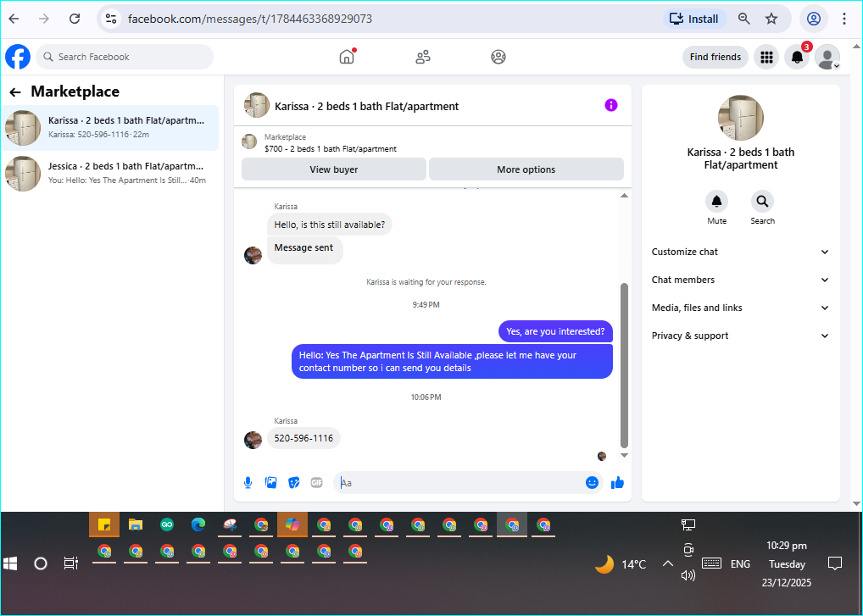
Task: Click the 'Yes, are you interested?' message bubble
Action: point(555,331)
